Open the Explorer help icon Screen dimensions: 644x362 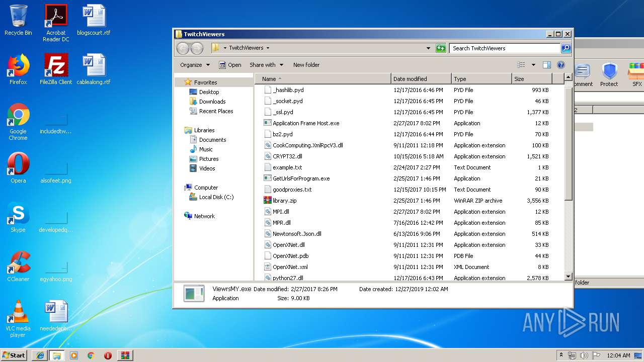(561, 65)
